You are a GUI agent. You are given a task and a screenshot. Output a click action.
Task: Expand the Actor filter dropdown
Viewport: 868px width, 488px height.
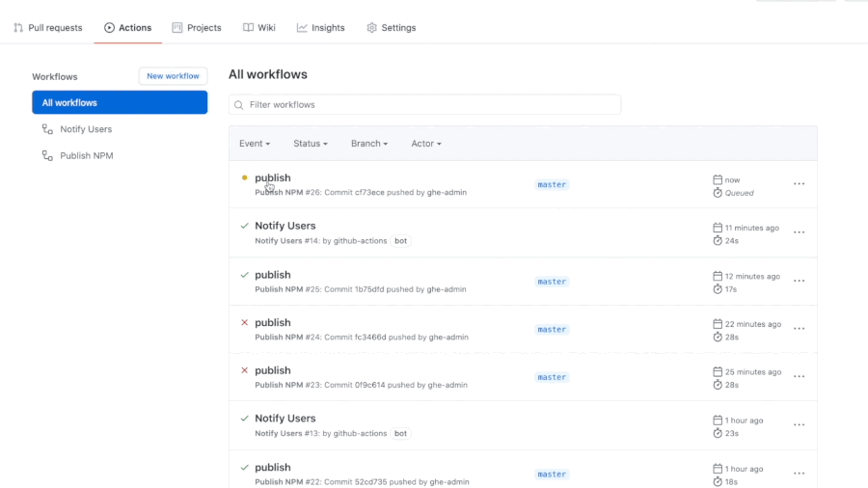coord(426,144)
